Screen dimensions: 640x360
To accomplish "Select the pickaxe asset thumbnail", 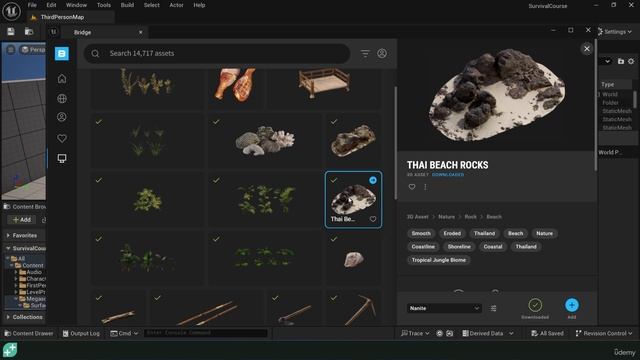I will 353,308.
